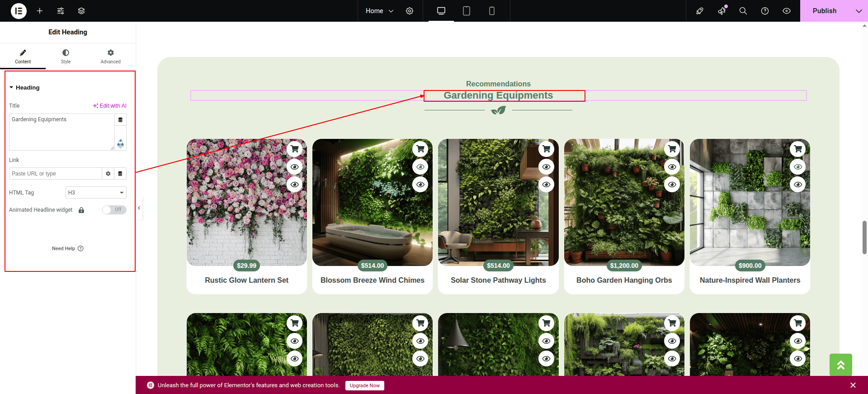The width and height of the screenshot is (868, 394).
Task: Click the AI assistant icon in Title box
Action: pos(121,144)
